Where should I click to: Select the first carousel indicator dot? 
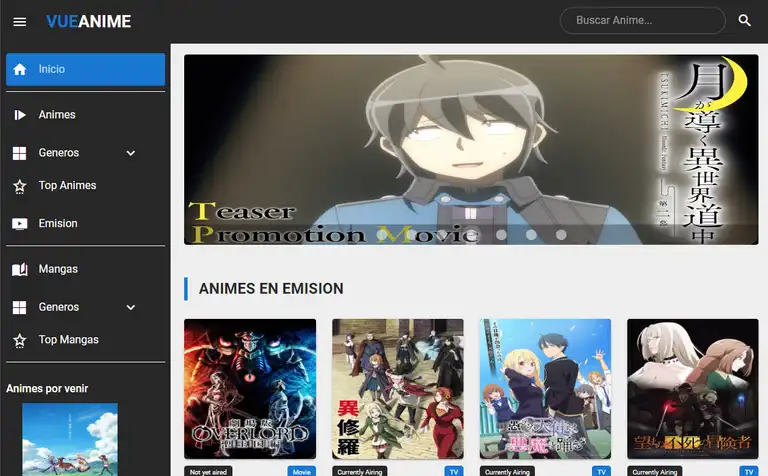click(382, 235)
